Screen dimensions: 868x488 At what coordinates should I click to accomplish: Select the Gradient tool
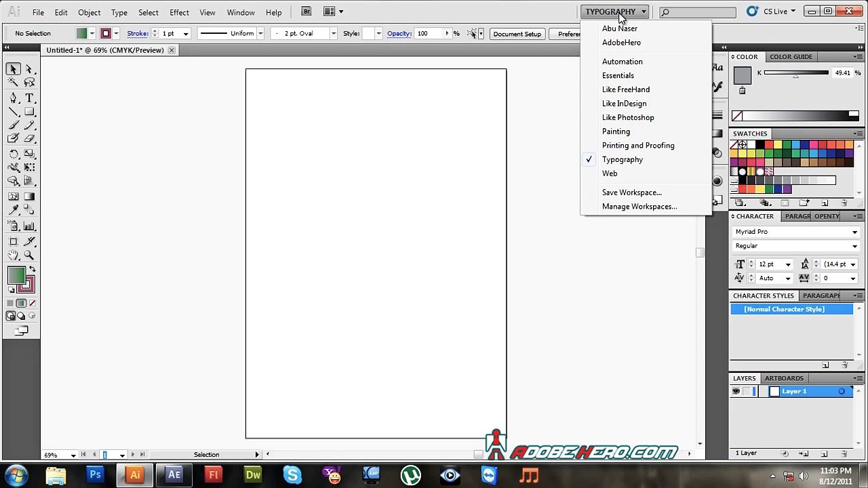tap(29, 197)
